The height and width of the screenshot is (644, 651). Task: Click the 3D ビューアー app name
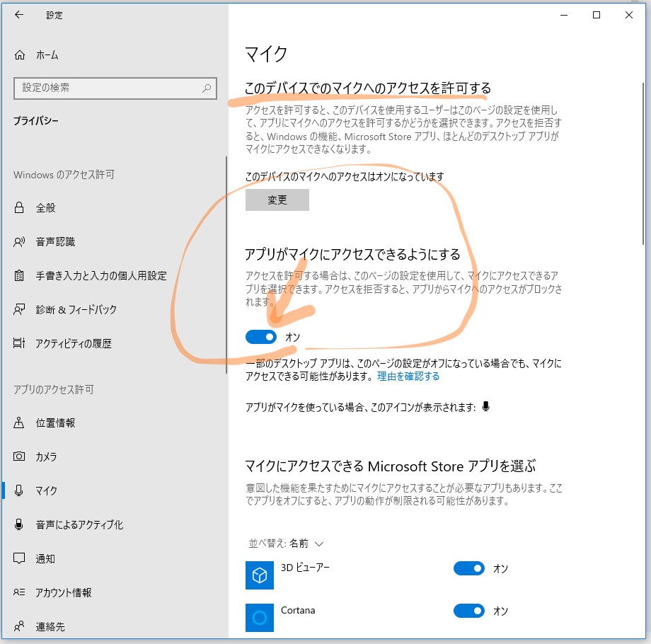coord(305,567)
